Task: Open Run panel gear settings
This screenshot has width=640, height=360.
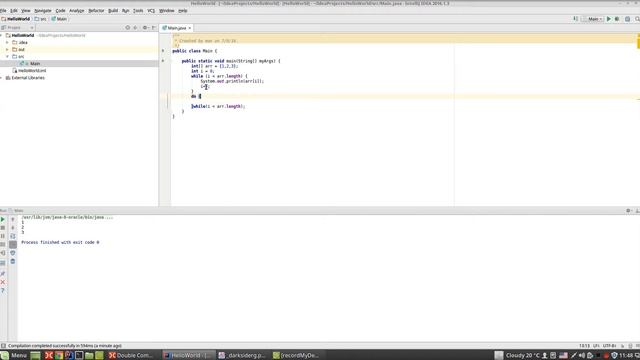Action: pyautogui.click(x=629, y=211)
